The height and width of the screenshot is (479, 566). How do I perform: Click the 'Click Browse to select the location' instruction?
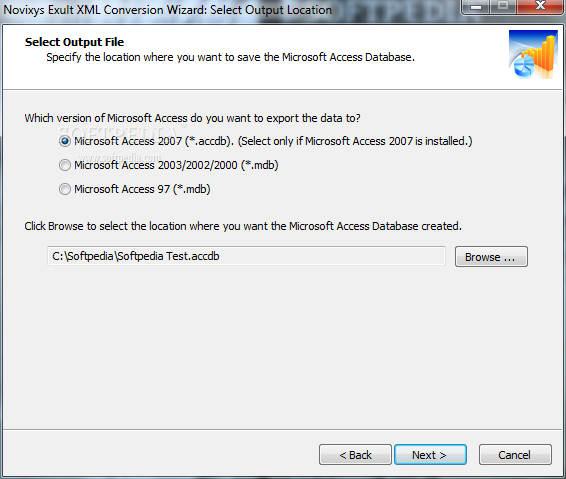point(243,226)
